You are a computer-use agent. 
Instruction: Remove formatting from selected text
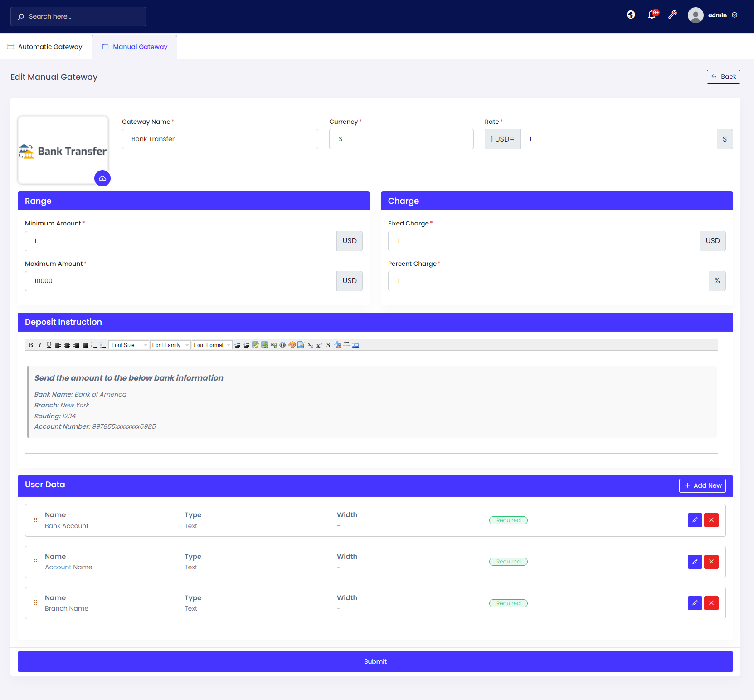[x=337, y=345]
